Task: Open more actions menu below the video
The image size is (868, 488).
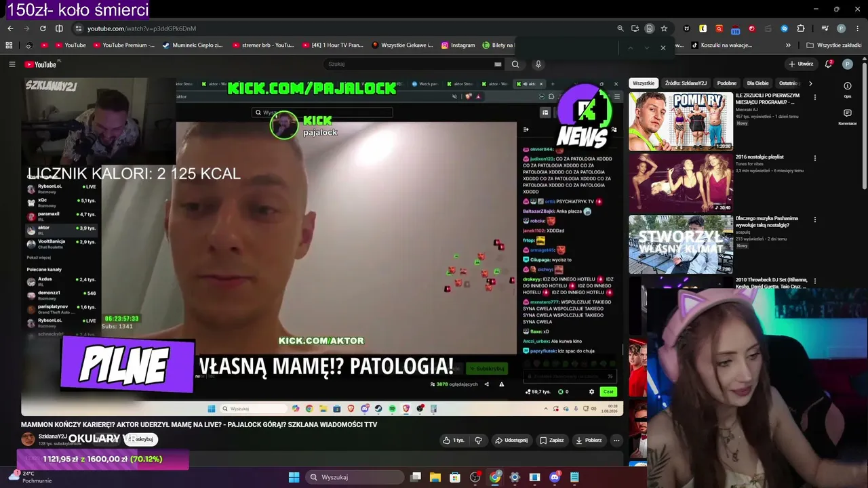Action: [x=616, y=441]
